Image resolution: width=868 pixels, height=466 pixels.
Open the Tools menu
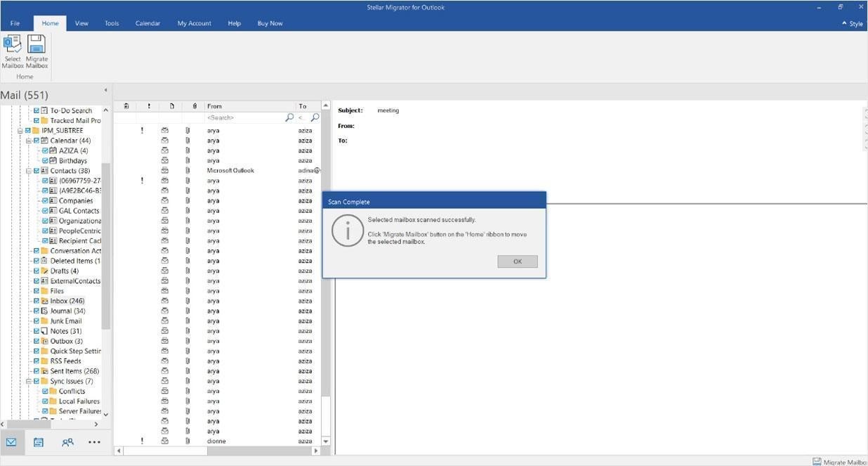(x=111, y=22)
